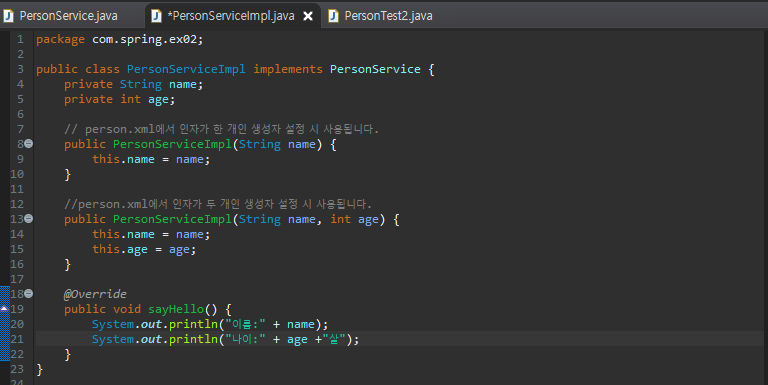Collapse the two-argument constructor fold at line 13
Screen dimensions: 768x385
coord(29,218)
